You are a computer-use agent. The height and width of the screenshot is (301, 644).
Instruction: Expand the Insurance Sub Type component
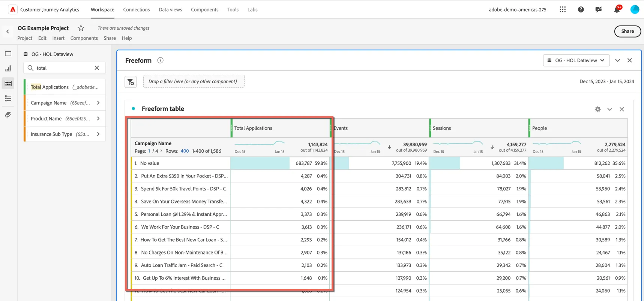coord(98,134)
